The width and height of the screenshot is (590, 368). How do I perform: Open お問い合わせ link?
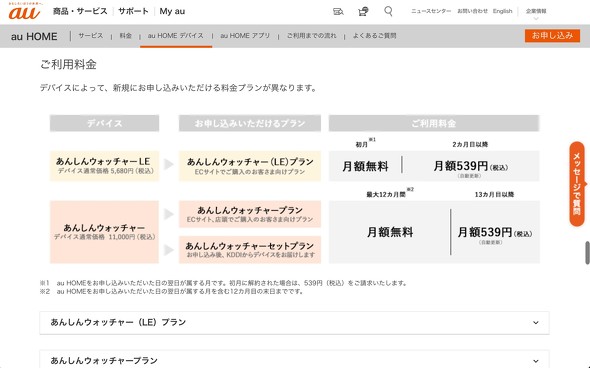(x=472, y=11)
